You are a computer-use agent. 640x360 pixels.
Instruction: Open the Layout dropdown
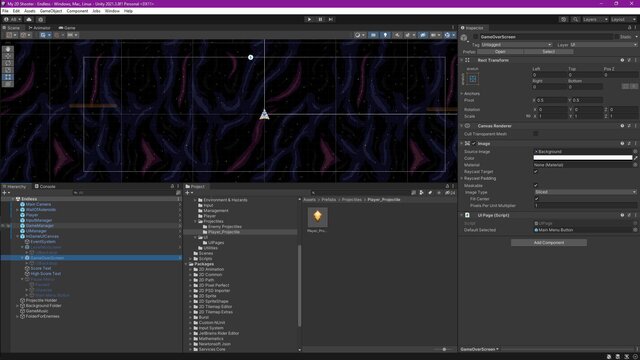[x=624, y=19]
